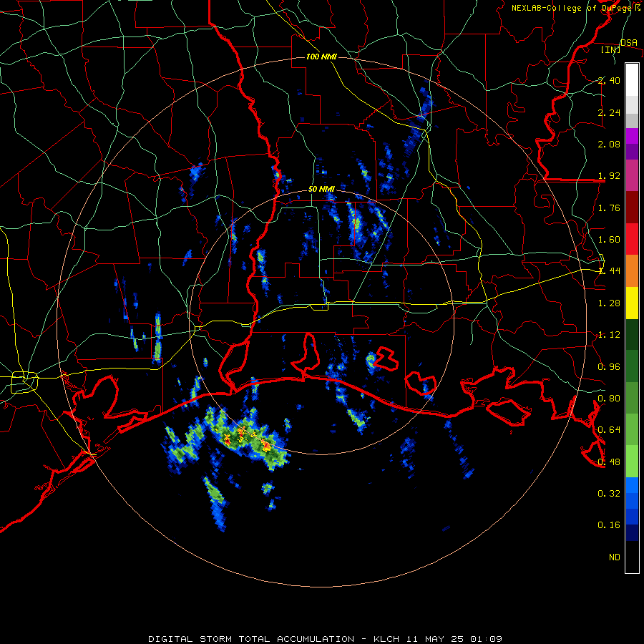Click the 50 NMI range ring label
This screenshot has width=644, height=644.
(321, 189)
